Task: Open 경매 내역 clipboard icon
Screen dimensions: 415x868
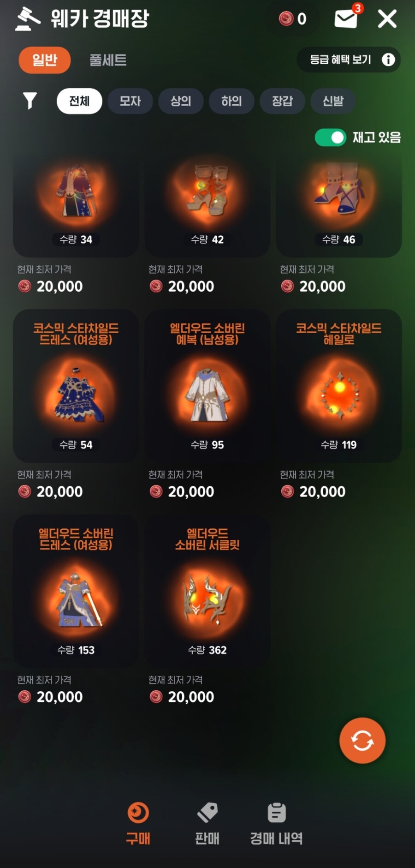Action: pos(277,812)
